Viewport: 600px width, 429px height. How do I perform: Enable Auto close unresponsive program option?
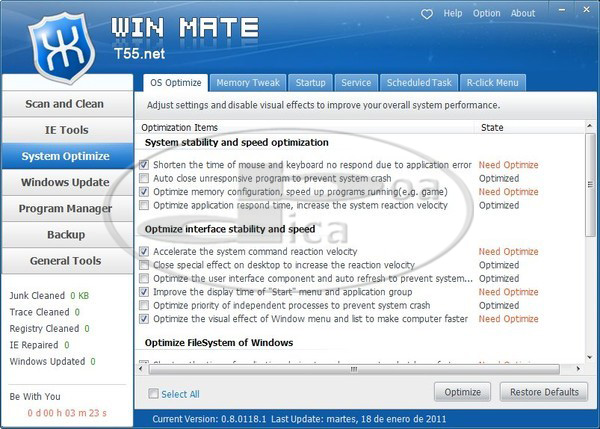(145, 178)
